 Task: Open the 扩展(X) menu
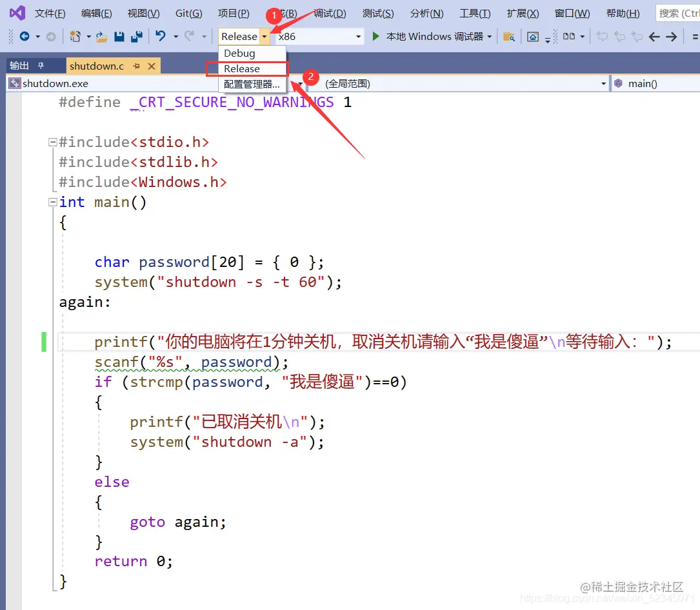[523, 14]
